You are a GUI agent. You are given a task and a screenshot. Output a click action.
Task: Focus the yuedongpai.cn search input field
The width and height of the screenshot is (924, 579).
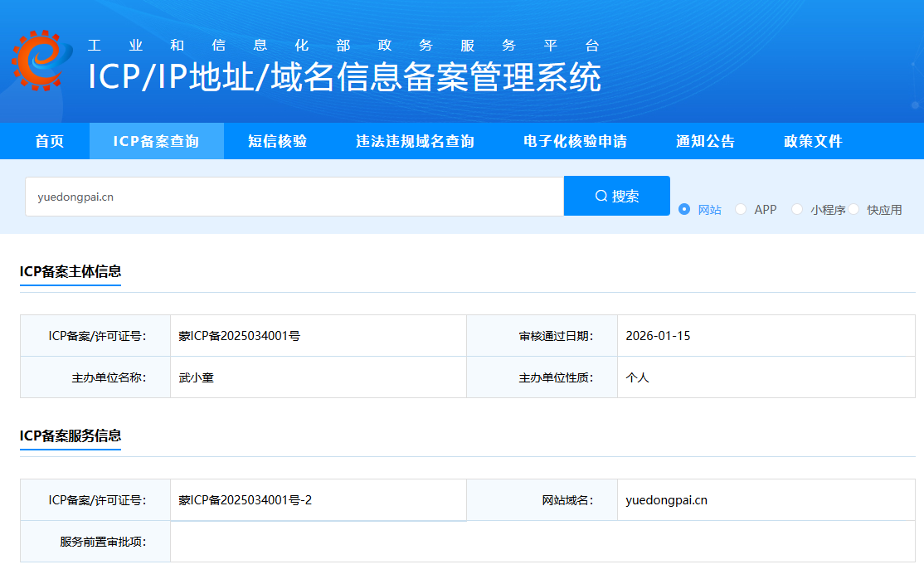coord(294,197)
